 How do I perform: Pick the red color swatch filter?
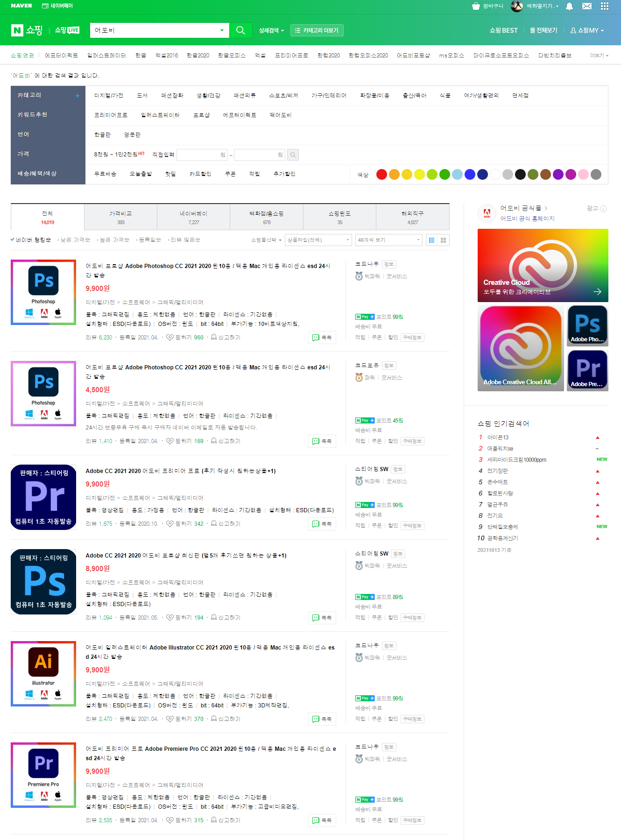(381, 175)
